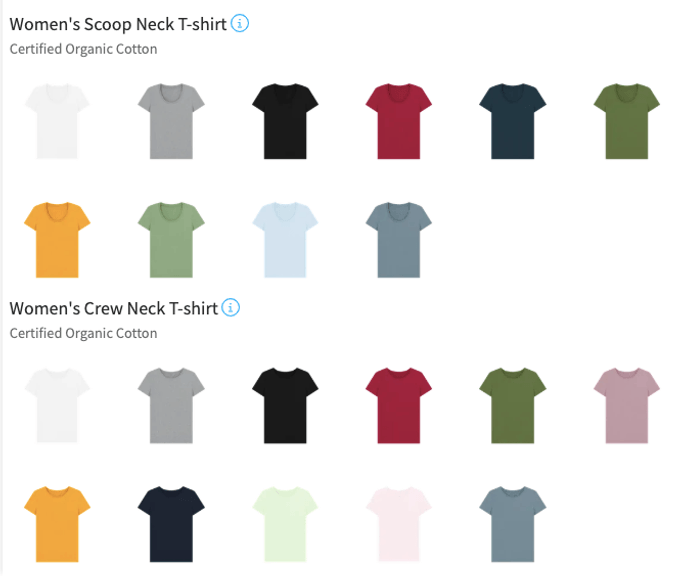Click the Women's Scoop Neck T-shirt heading
Image resolution: width=680 pixels, height=576 pixels.
click(x=118, y=24)
